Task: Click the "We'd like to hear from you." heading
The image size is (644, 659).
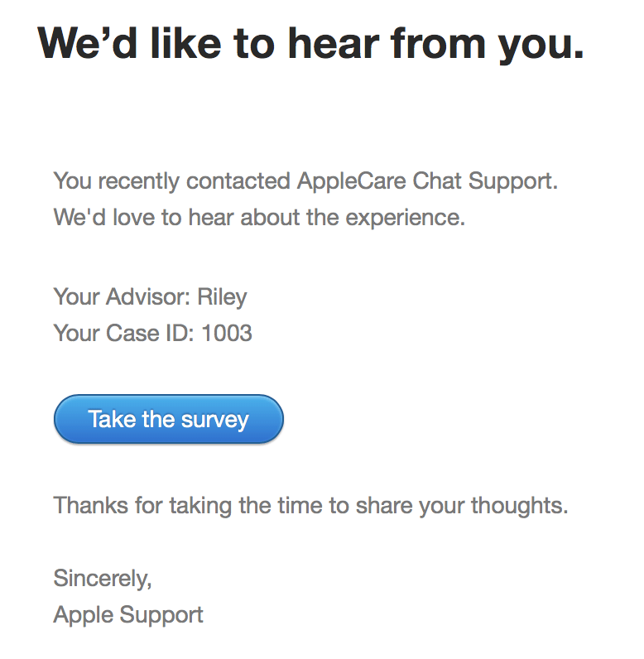Action: tap(310, 43)
